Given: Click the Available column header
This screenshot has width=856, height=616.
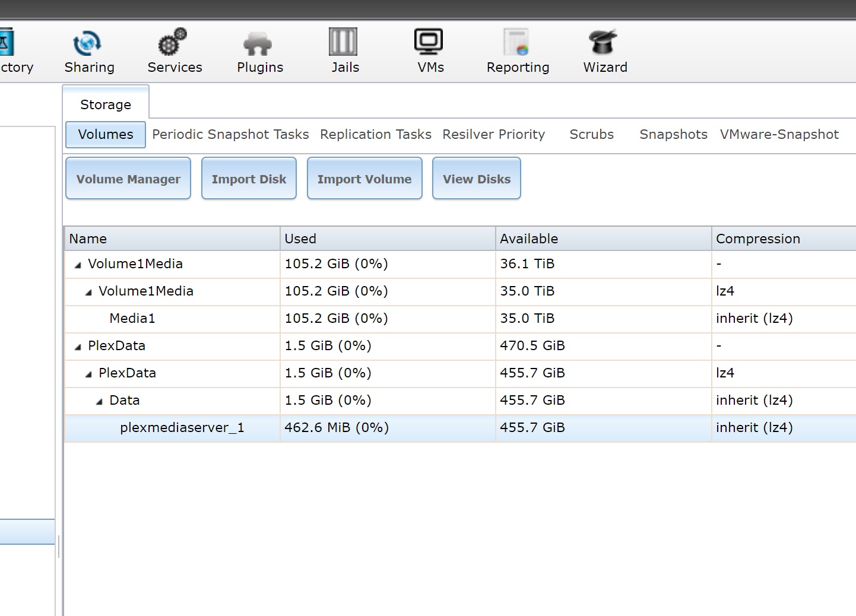Looking at the screenshot, I should (603, 239).
